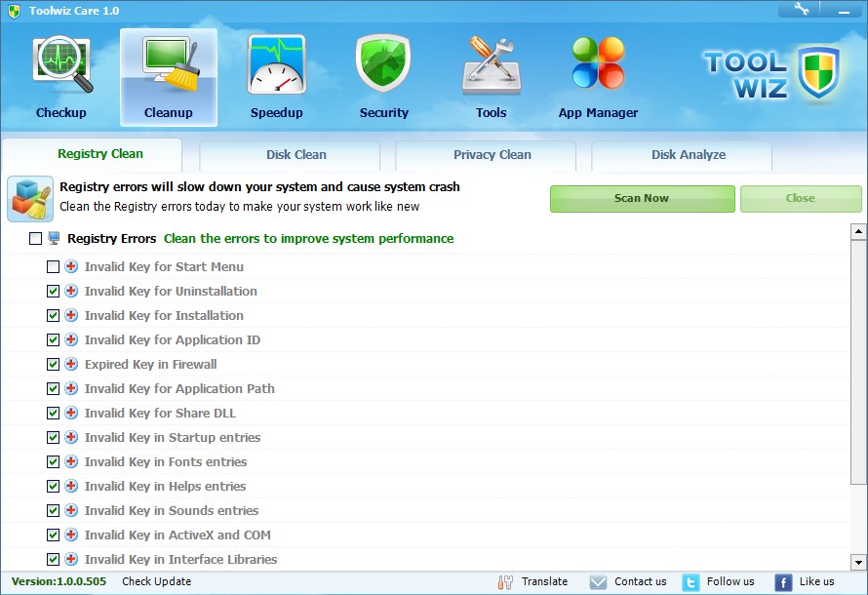Expand Invalid Key for Share DLL plus icon
Viewport: 868px width, 595px height.
click(71, 413)
